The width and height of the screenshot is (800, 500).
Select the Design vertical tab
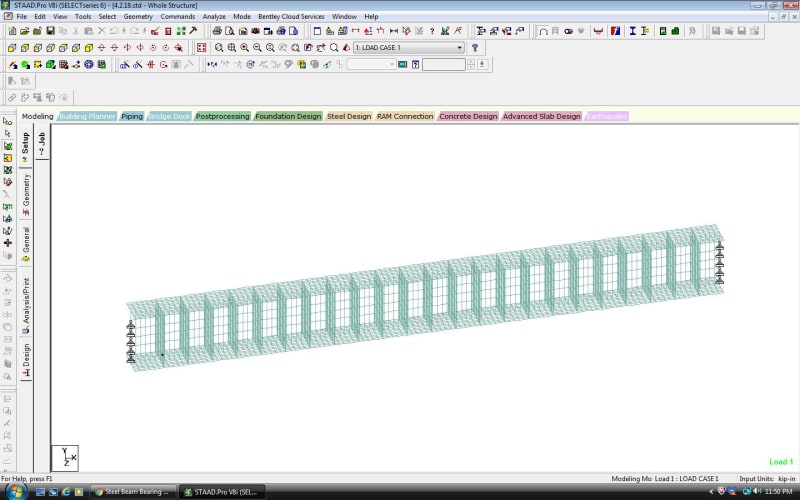(26, 360)
